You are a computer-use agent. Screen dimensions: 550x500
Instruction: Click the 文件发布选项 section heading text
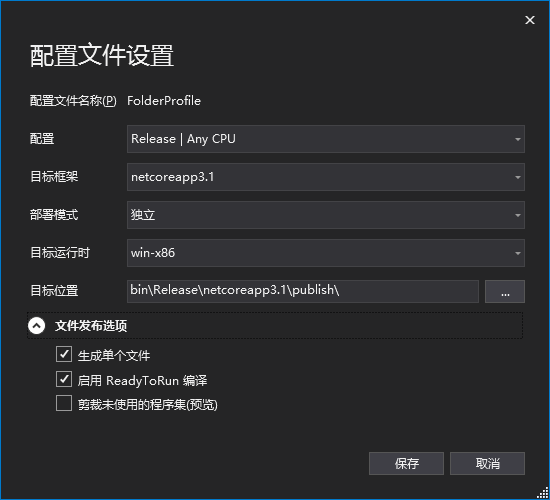[91, 326]
